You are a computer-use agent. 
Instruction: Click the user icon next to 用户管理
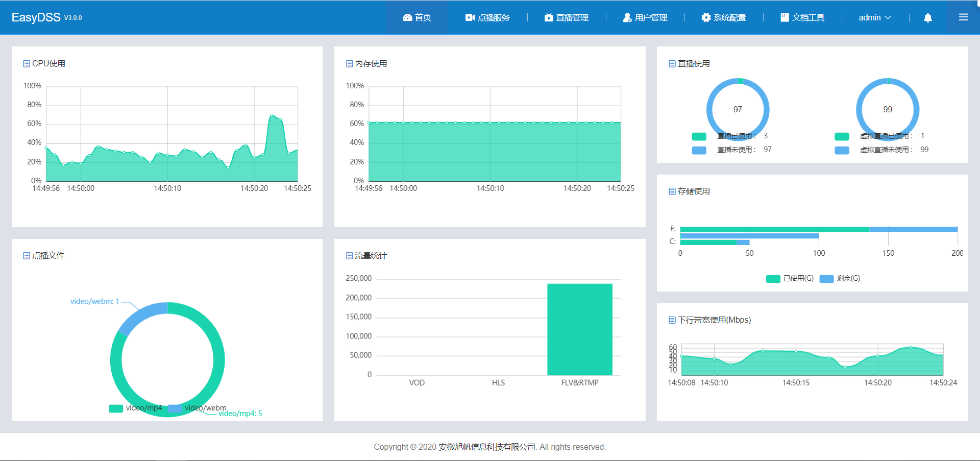click(x=626, y=17)
